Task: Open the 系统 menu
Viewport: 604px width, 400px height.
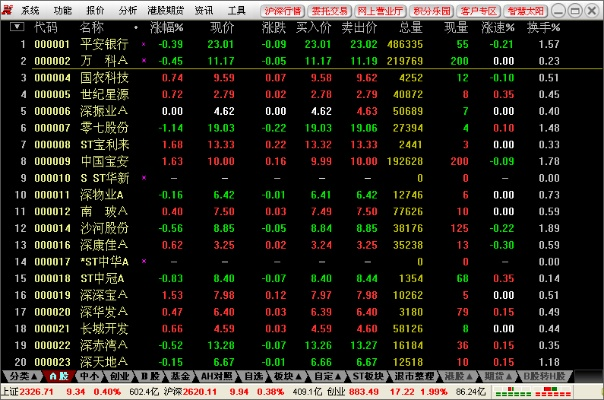Action: 30,9
